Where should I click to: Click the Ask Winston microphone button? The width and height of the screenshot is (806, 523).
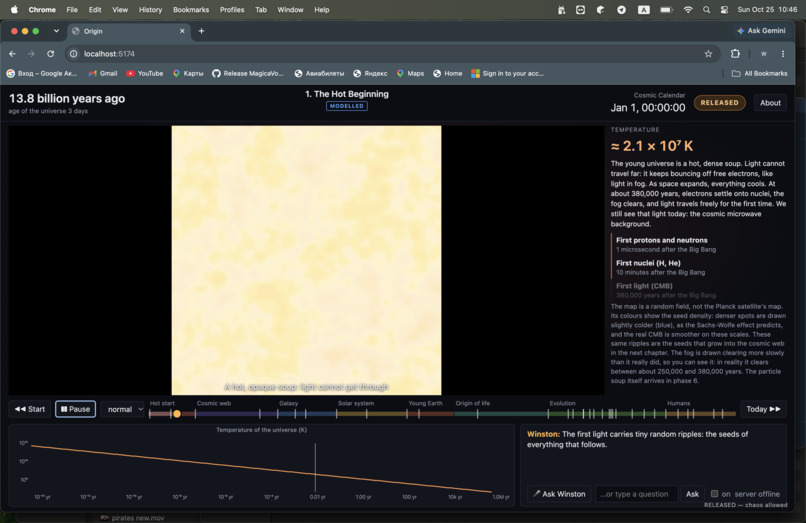pos(559,494)
